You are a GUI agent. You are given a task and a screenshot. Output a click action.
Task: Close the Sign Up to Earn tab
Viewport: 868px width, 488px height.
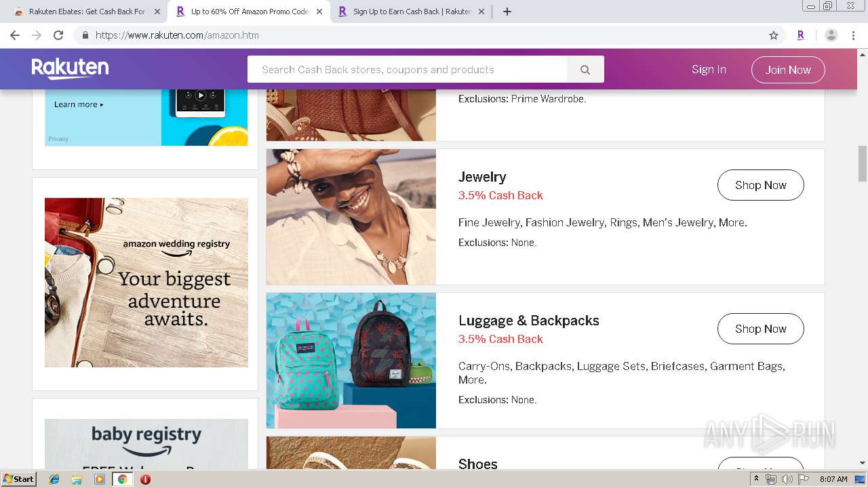pyautogui.click(x=481, y=12)
